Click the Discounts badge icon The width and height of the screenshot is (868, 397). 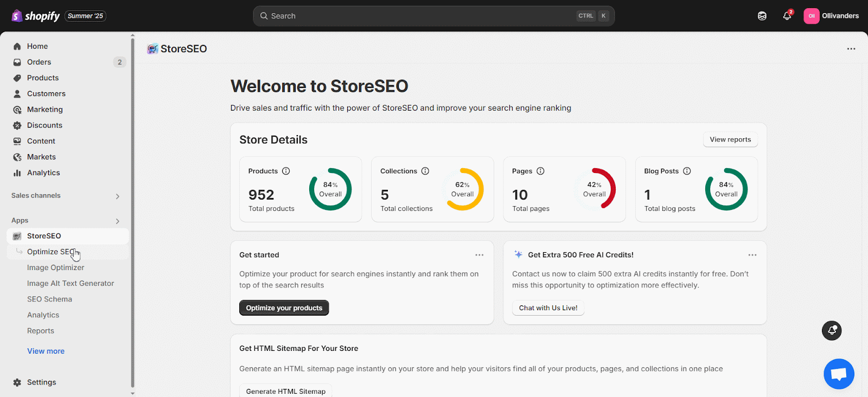(x=17, y=125)
